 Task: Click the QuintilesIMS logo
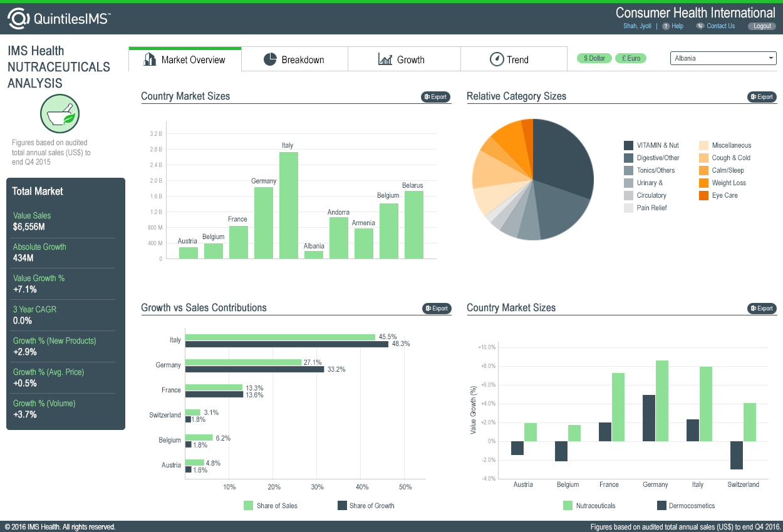[x=59, y=19]
